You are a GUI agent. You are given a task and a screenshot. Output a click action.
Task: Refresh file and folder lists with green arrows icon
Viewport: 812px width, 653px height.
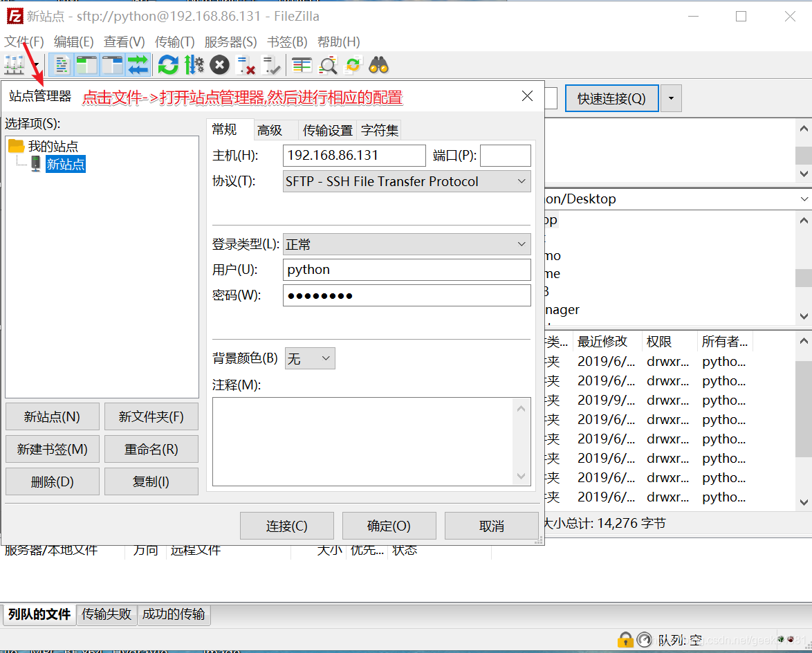(x=168, y=64)
